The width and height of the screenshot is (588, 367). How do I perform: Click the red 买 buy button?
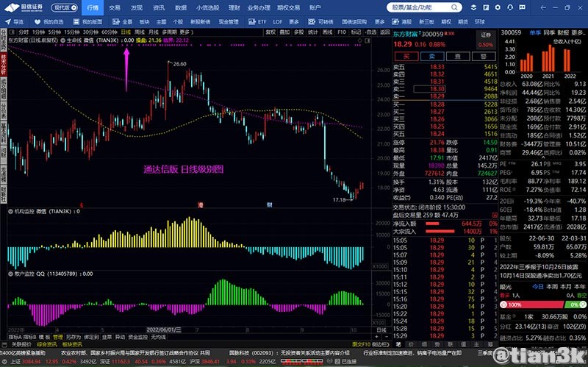point(406,57)
